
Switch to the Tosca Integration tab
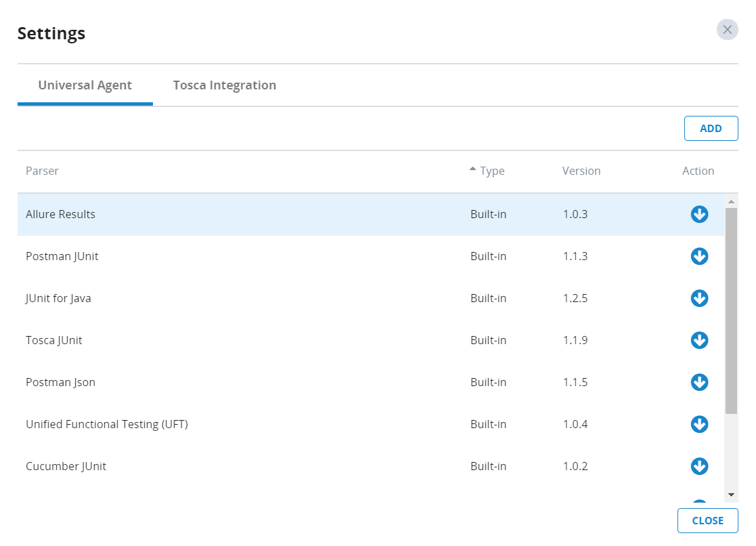click(224, 85)
